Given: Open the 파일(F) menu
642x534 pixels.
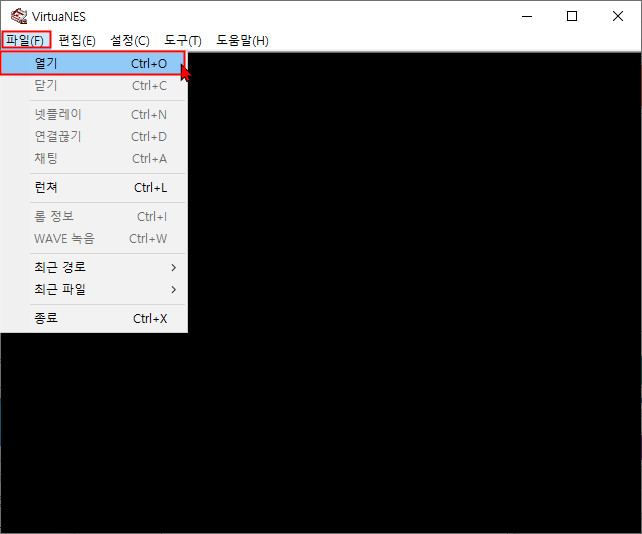Looking at the screenshot, I should point(25,40).
